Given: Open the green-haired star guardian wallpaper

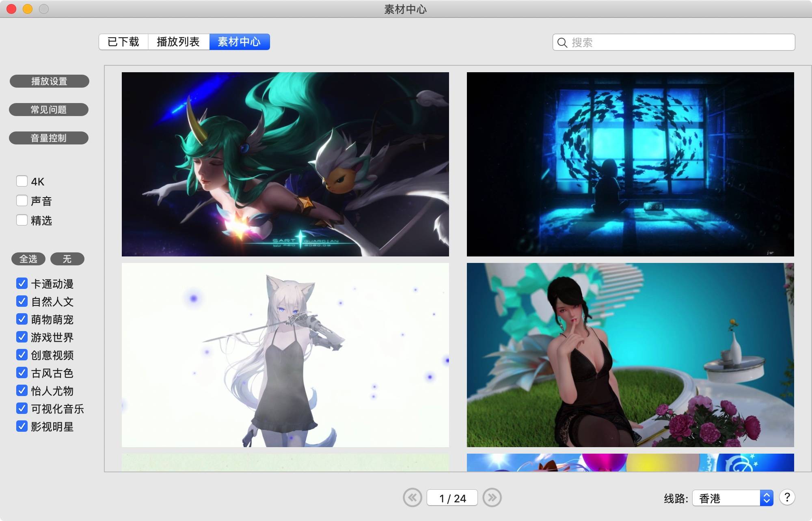Looking at the screenshot, I should click(x=285, y=164).
